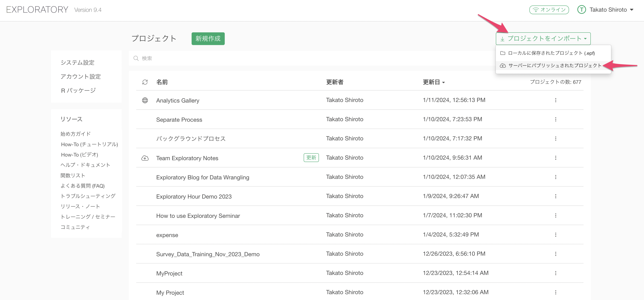Choose ローカルに保存されたプロジェクト (.epf)
Image resolution: width=644 pixels, height=300 pixels.
[553, 53]
